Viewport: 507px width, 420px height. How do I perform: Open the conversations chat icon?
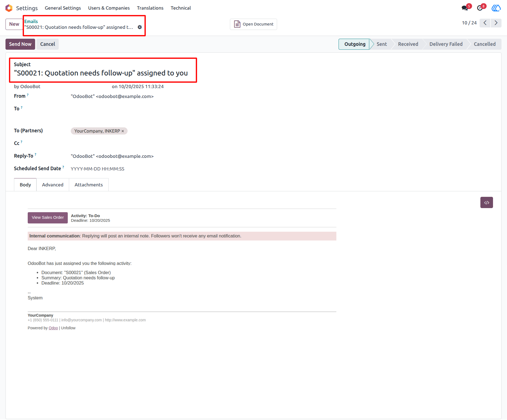465,8
